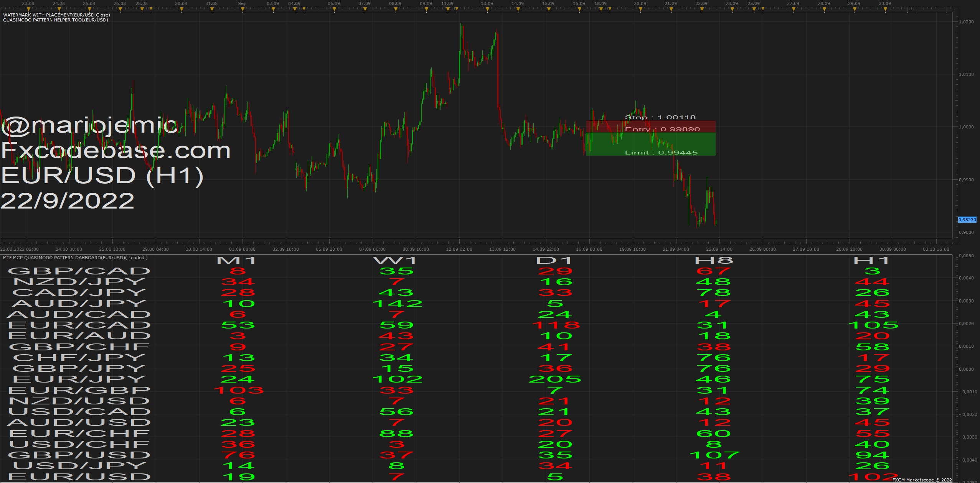Click the MTF MCP QUASIMODO PATTERN DAHBOARD label

pos(75,258)
